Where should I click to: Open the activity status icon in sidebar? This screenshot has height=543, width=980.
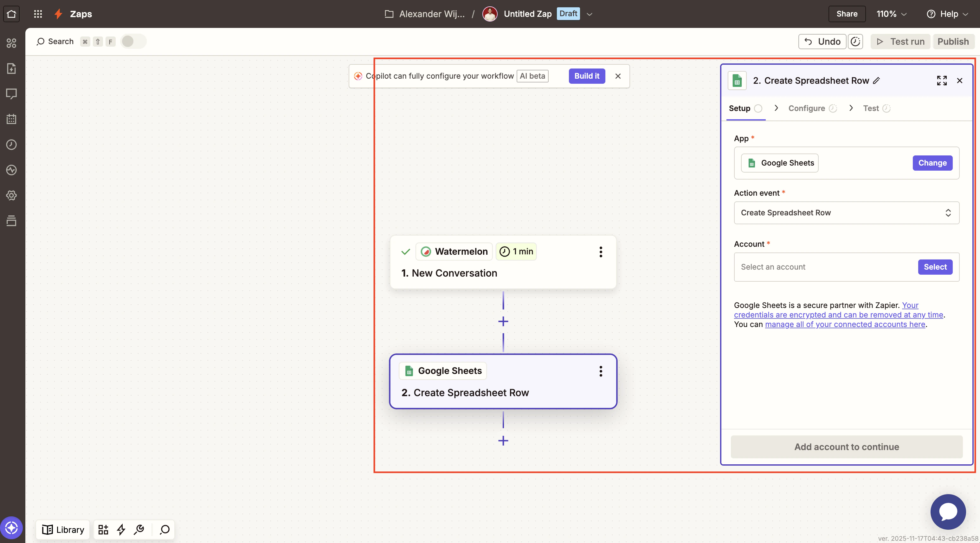pyautogui.click(x=11, y=170)
